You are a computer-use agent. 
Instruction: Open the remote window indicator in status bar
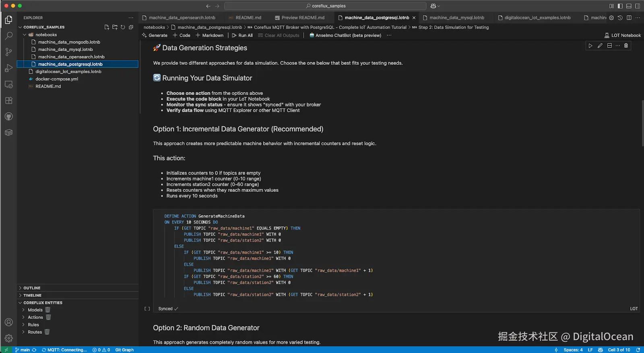tap(6, 350)
